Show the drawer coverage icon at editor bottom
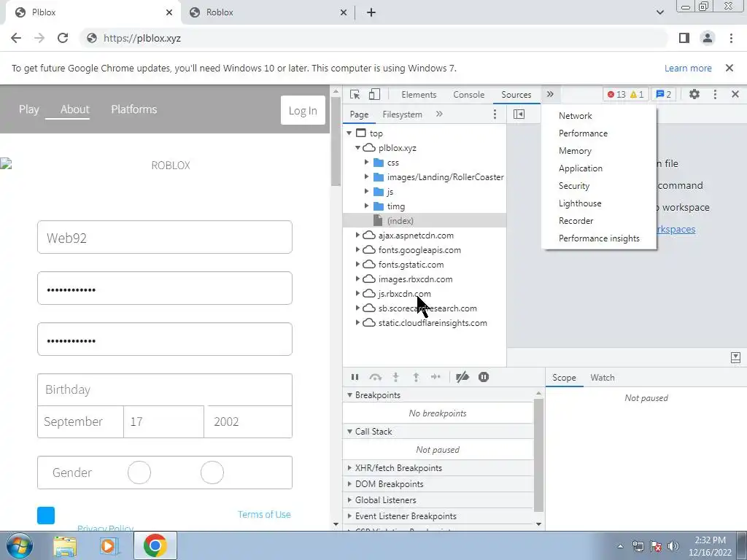 pyautogui.click(x=735, y=357)
